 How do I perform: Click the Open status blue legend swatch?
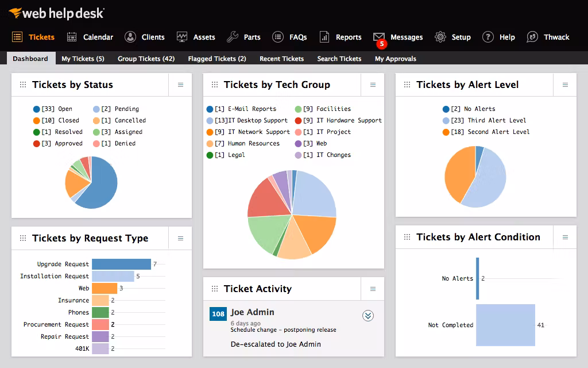(x=37, y=109)
